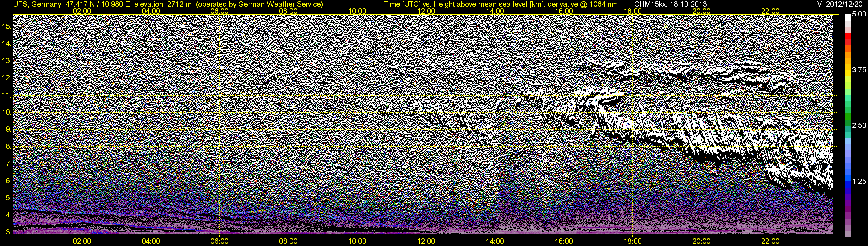Select '12:00' on the lower time axis
The width and height of the screenshot is (868, 246).
pyautogui.click(x=426, y=241)
